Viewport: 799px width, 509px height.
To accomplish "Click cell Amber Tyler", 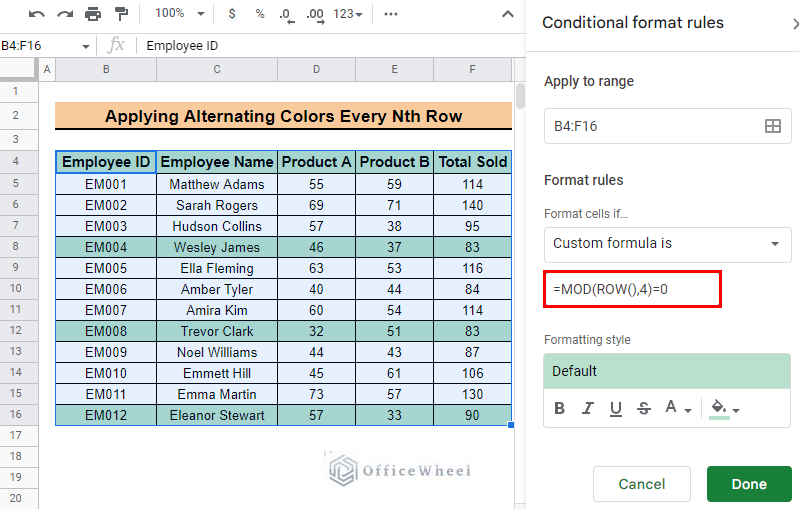I will 217,289.
